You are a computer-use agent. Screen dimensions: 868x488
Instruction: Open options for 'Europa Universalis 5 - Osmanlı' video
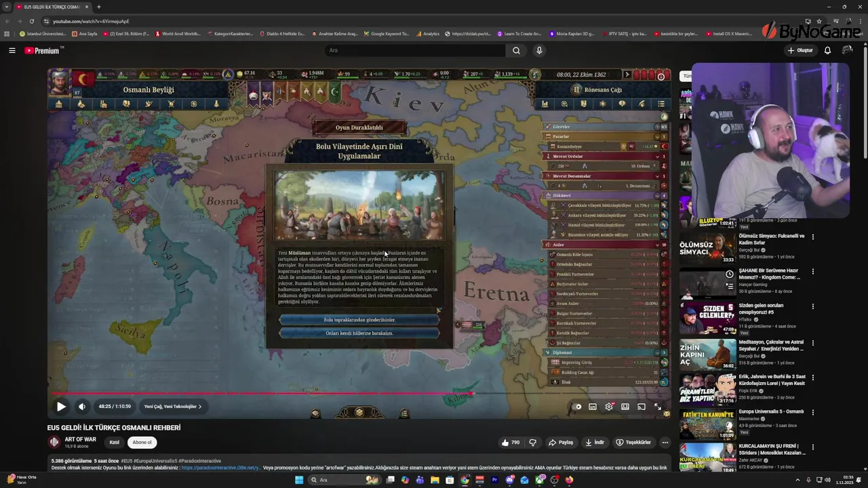click(812, 412)
